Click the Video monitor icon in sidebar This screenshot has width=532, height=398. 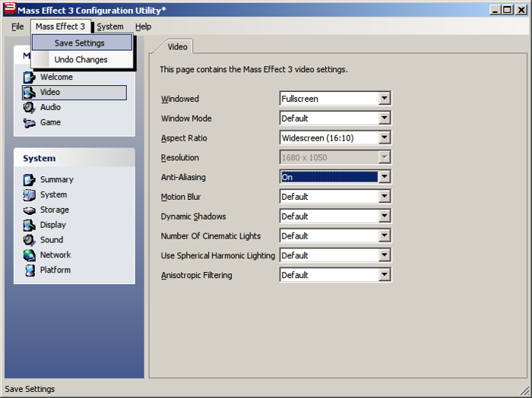coord(29,93)
